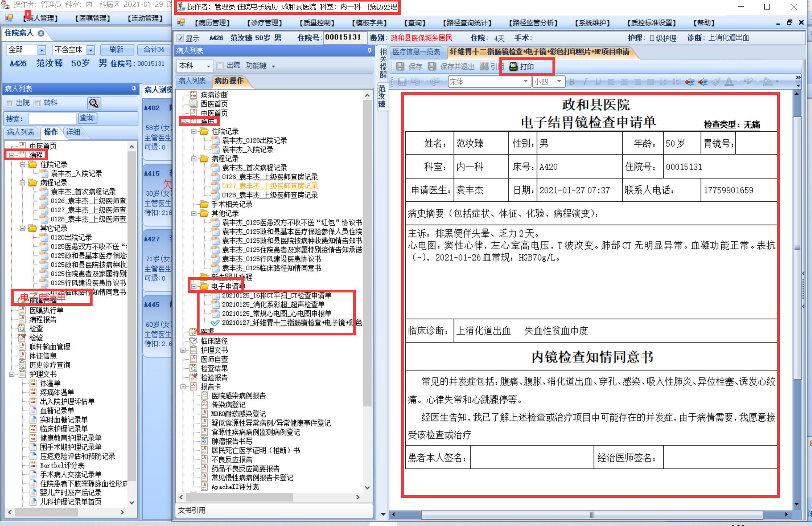Switch to the 医疗信息一览表 tab
Viewport: 812px width, 526px height.
click(x=416, y=52)
